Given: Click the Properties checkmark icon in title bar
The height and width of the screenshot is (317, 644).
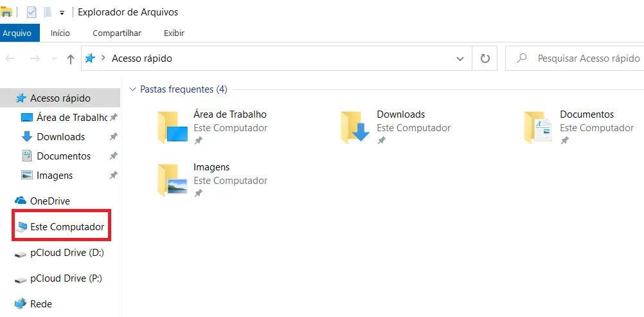Looking at the screenshot, I should tap(31, 12).
